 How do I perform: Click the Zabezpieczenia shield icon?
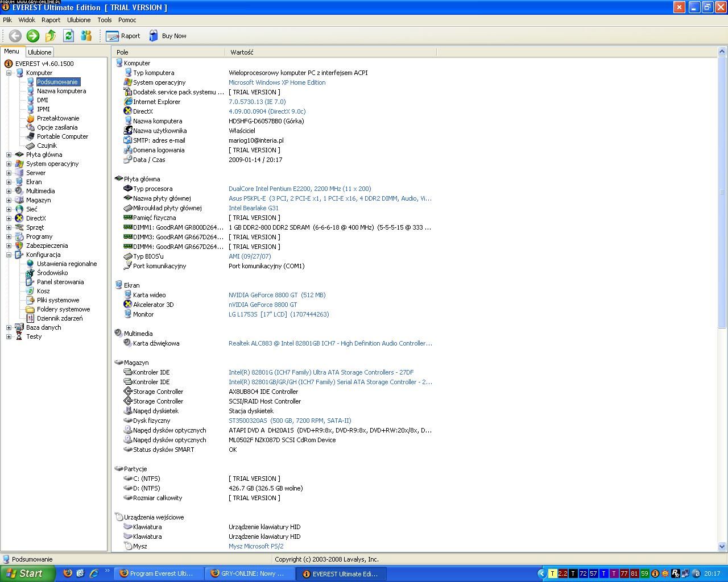click(19, 246)
